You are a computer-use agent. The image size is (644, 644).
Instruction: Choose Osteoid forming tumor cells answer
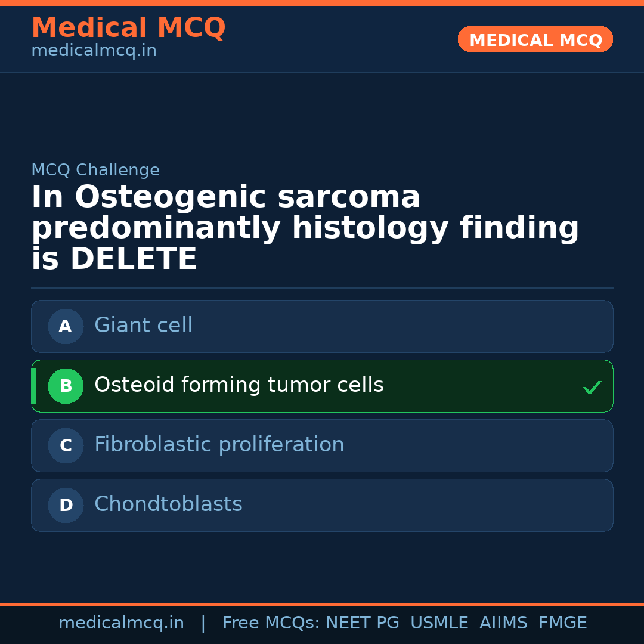pyautogui.click(x=322, y=386)
